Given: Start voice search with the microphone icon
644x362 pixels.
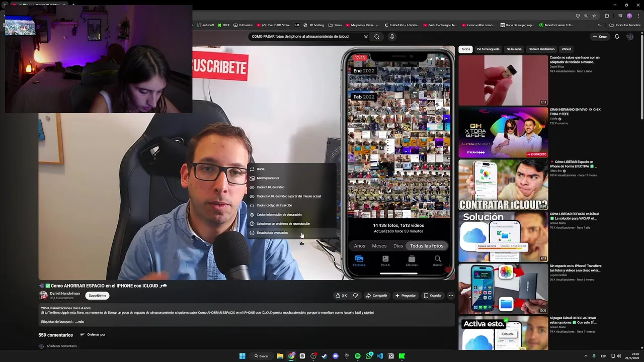Looking at the screenshot, I should click(x=392, y=37).
